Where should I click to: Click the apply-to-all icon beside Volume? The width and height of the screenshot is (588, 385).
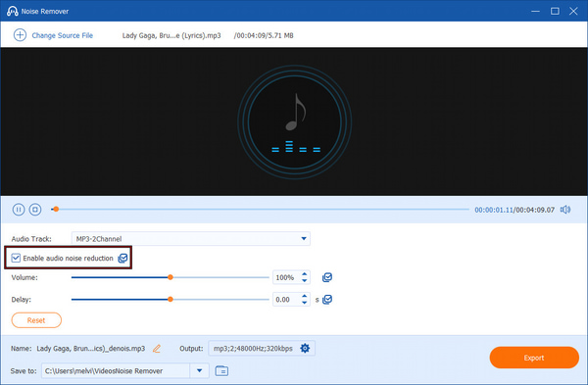[x=327, y=277]
